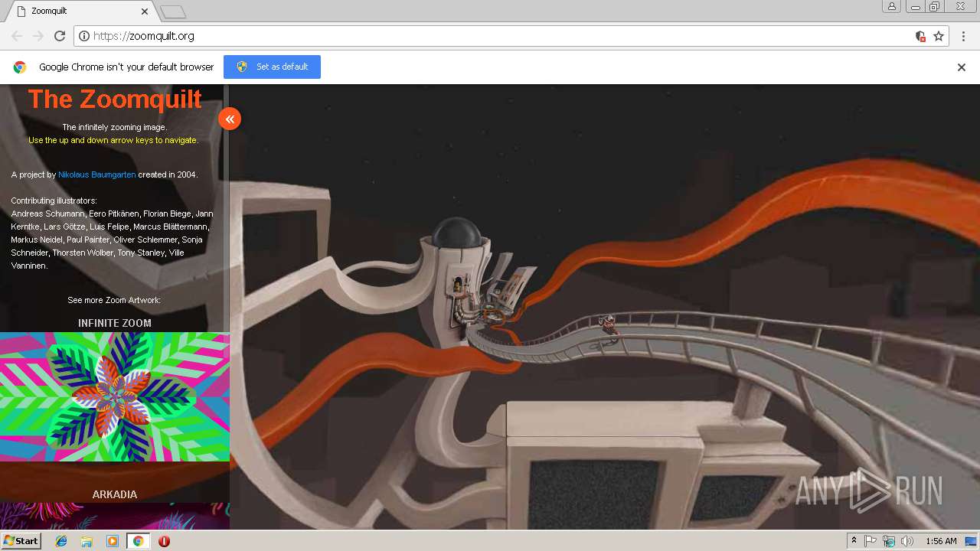
Task: Open the Nikolaus Baumgarten link
Action: coord(96,174)
